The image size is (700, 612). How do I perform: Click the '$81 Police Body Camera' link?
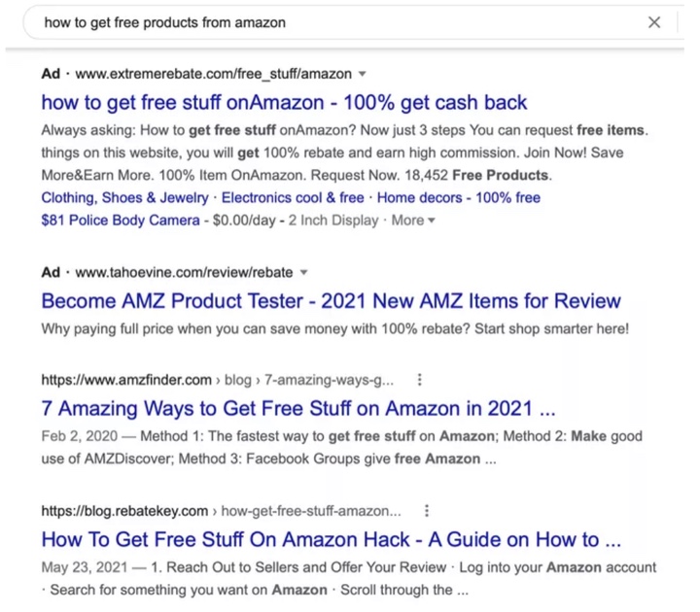[117, 221]
